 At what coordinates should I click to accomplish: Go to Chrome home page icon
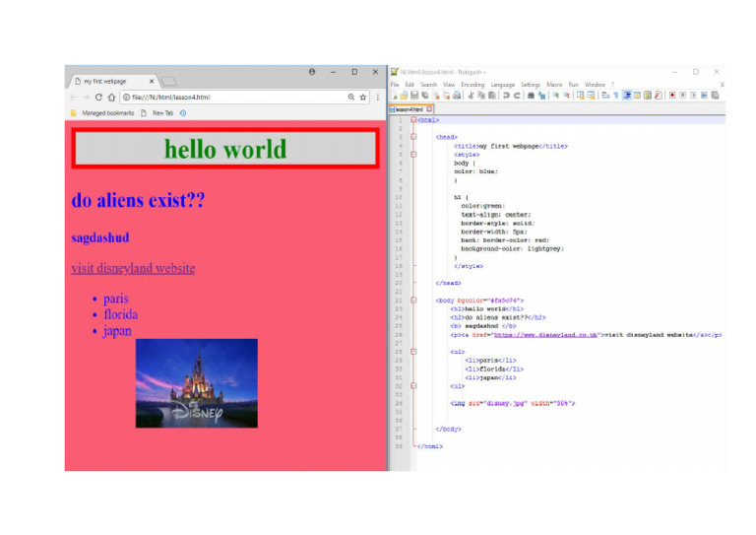[111, 98]
